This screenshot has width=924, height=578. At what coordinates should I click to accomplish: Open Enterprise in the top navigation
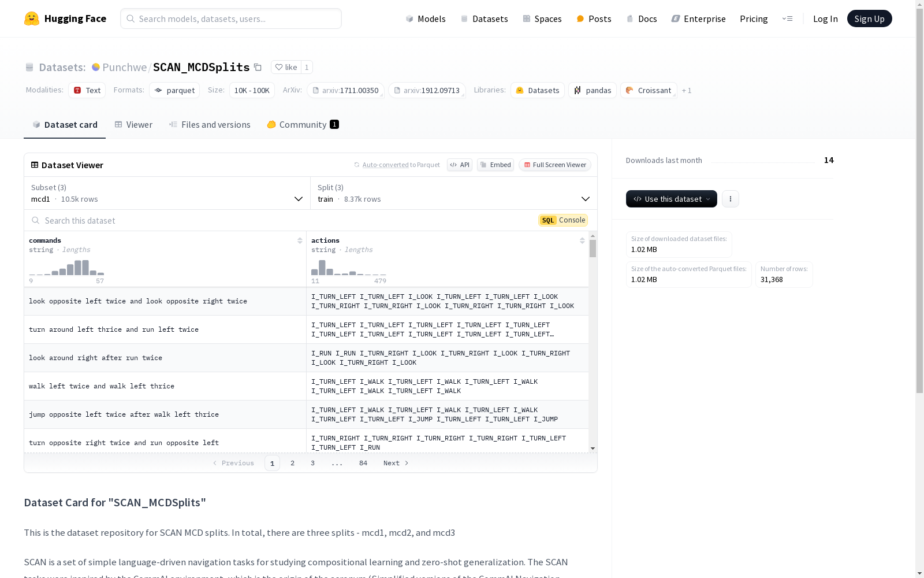698,18
